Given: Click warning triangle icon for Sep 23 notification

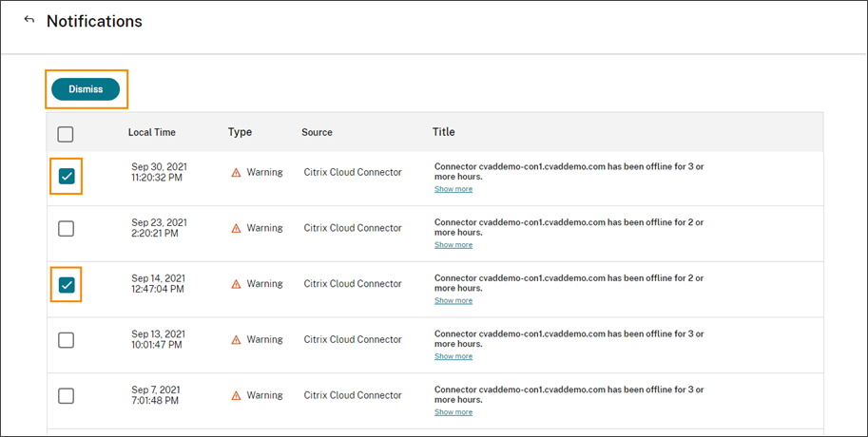Looking at the screenshot, I should (x=236, y=228).
